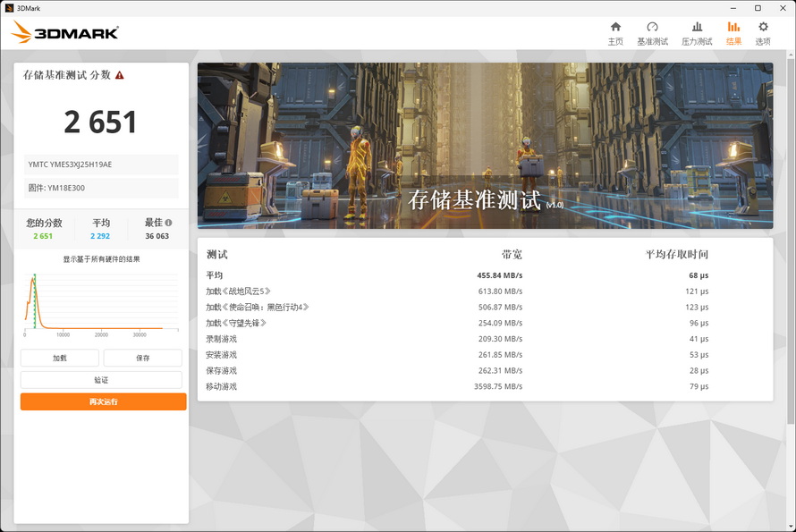This screenshot has width=796, height=532.
Task: Click the 验证 validate button
Action: coord(101,380)
